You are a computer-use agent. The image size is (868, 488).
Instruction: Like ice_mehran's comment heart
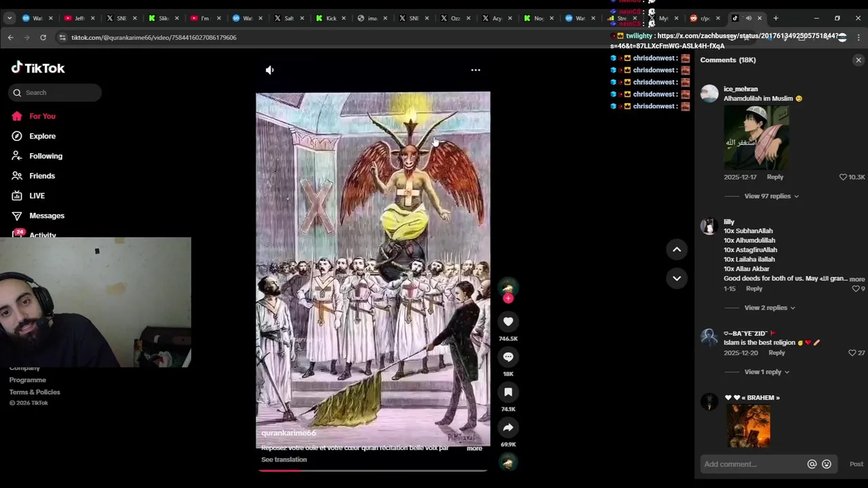click(843, 177)
